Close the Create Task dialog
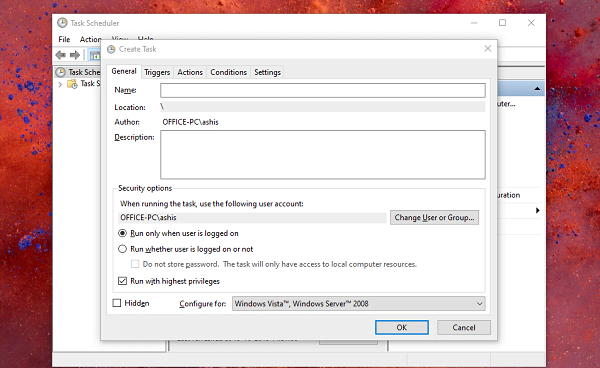 tap(488, 49)
